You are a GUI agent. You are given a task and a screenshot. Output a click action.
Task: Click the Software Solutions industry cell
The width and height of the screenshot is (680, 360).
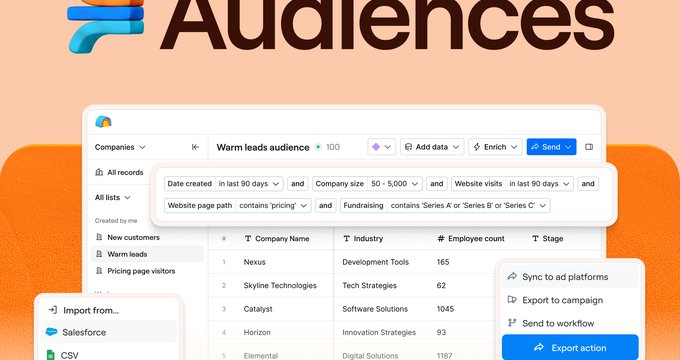[375, 309]
